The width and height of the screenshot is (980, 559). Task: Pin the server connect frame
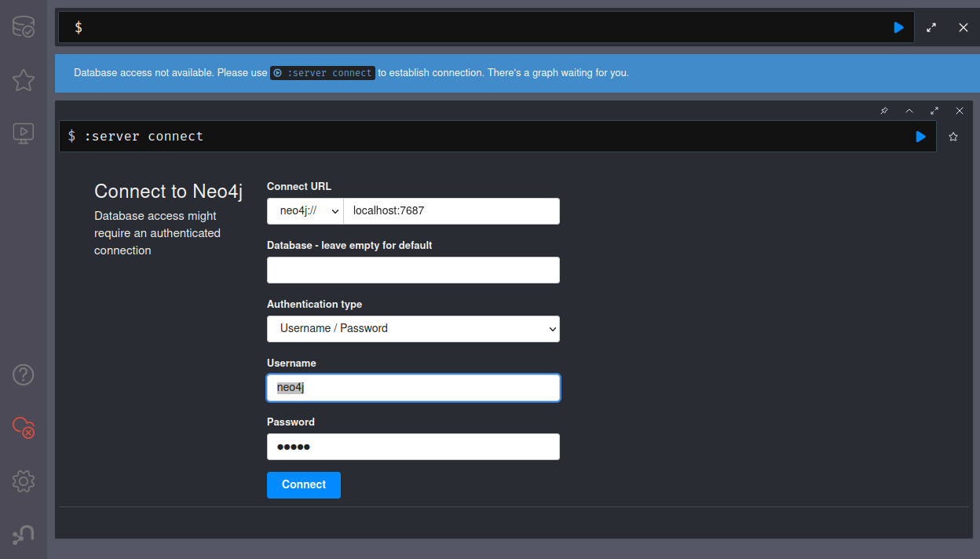click(884, 111)
